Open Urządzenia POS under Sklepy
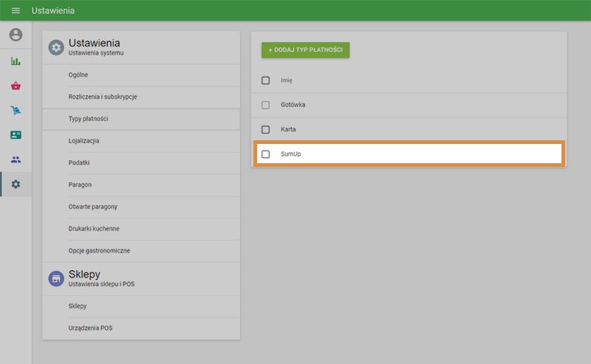Image resolution: width=591 pixels, height=364 pixels. click(90, 328)
